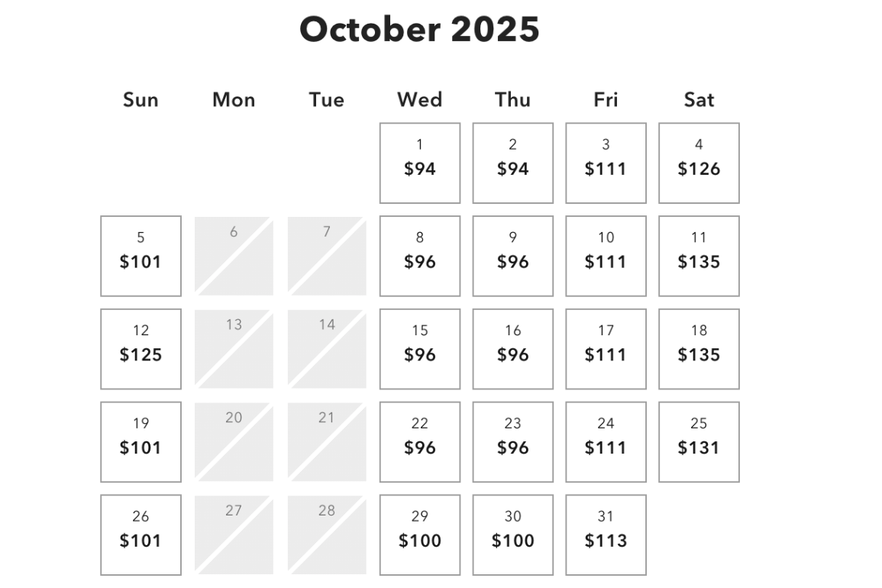Click unavailable Monday October 6 cell
Viewport: 882px width, 588px height.
click(x=234, y=256)
